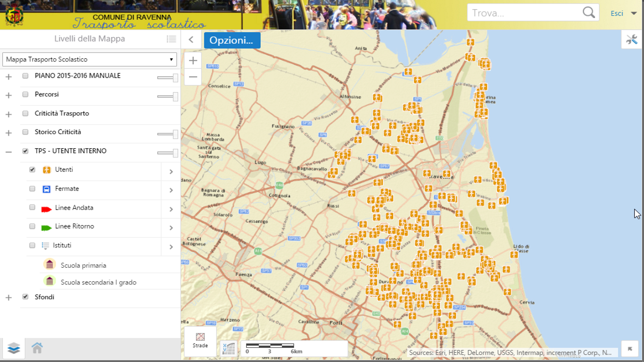Screen dimensions: 644x362
Task: Select Scuola primaria legend label
Action: click(x=84, y=265)
